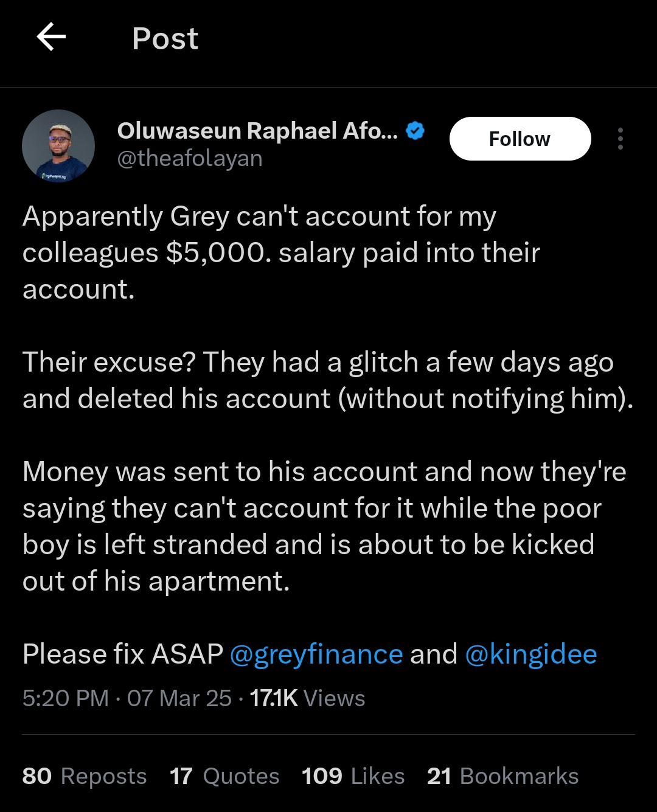Viewport: 657px width, 812px height.
Task: Click the 17.1K Views count
Action: (x=307, y=698)
